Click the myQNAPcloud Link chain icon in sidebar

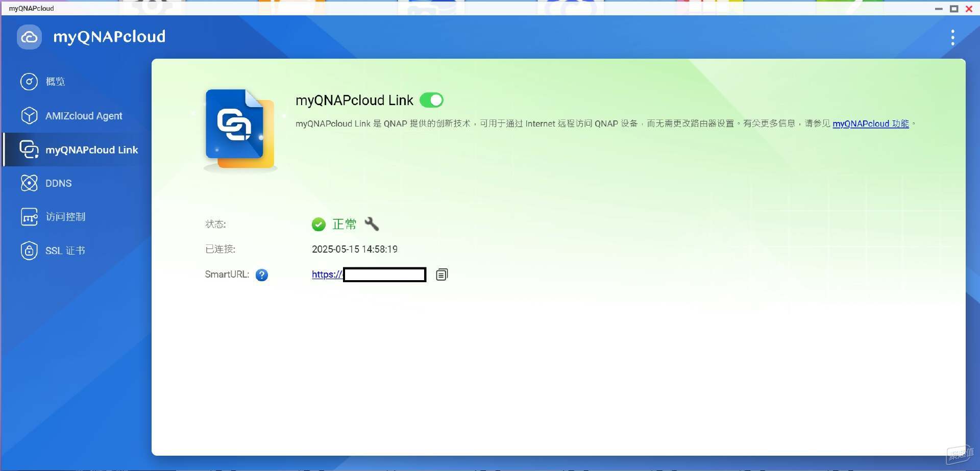tap(29, 150)
